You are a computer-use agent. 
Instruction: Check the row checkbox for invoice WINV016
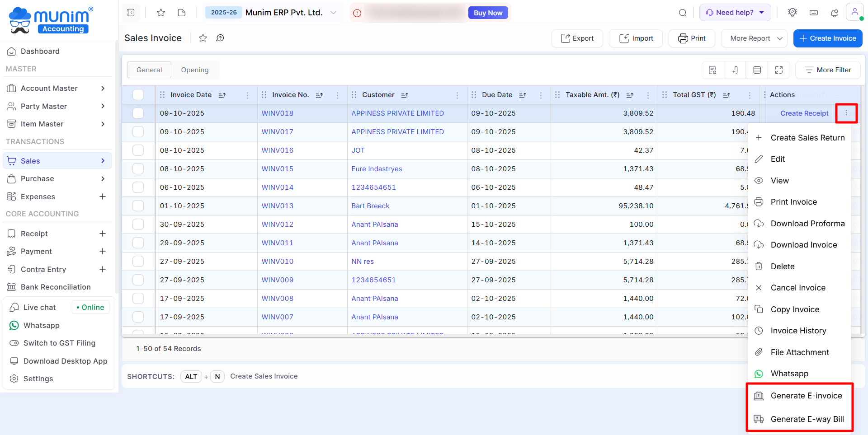(x=138, y=150)
